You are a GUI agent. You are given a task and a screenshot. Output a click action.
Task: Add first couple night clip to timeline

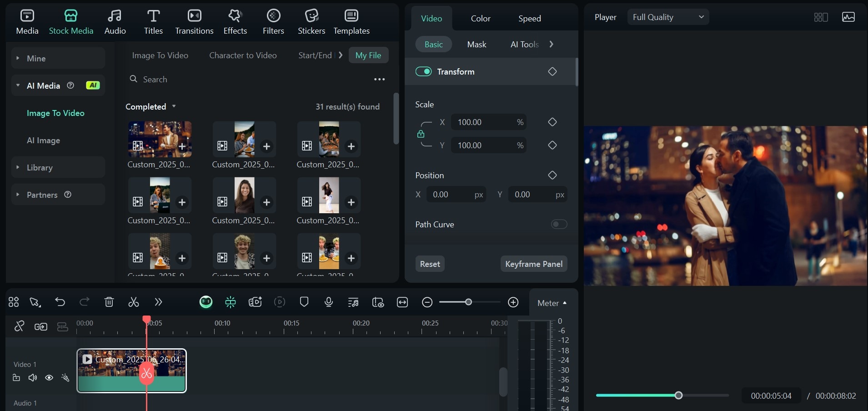click(x=182, y=146)
